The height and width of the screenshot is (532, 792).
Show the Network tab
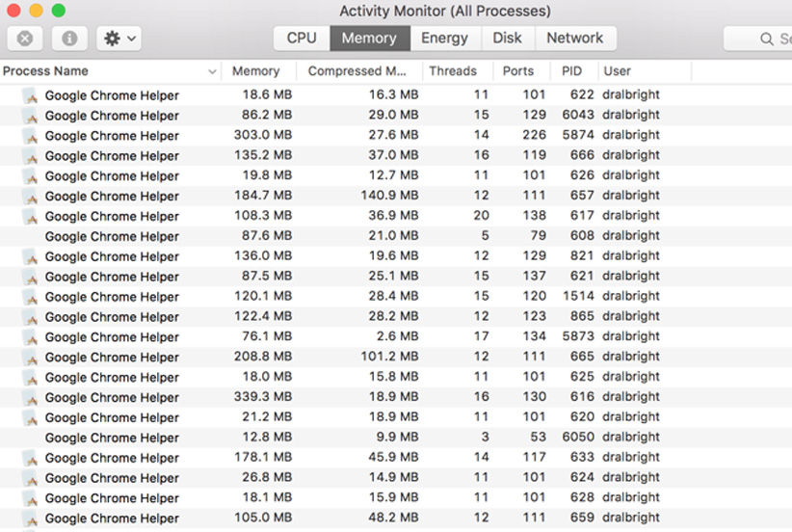[574, 39]
